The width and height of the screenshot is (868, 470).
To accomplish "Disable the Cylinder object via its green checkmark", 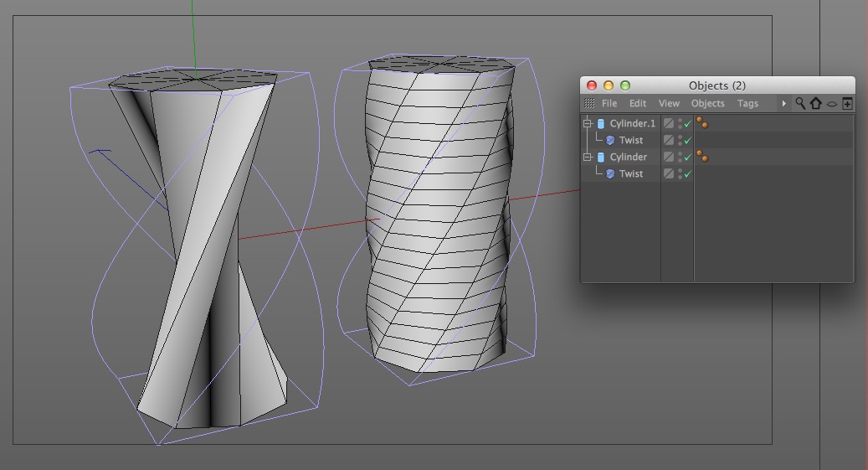I will [x=687, y=158].
